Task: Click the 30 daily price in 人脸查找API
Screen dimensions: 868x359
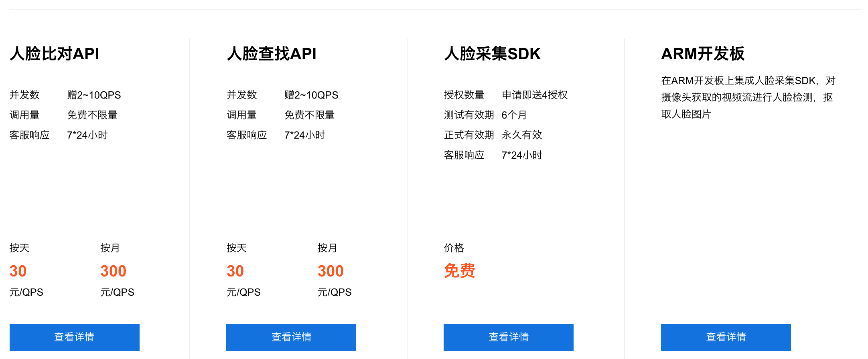Action: (x=235, y=271)
